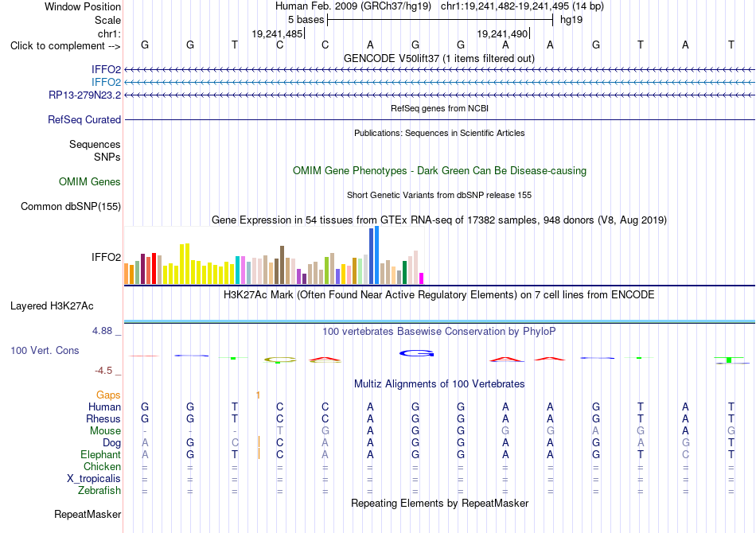The image size is (756, 533).
Task: Click the 19,241,490 position marker
Action: [x=502, y=33]
